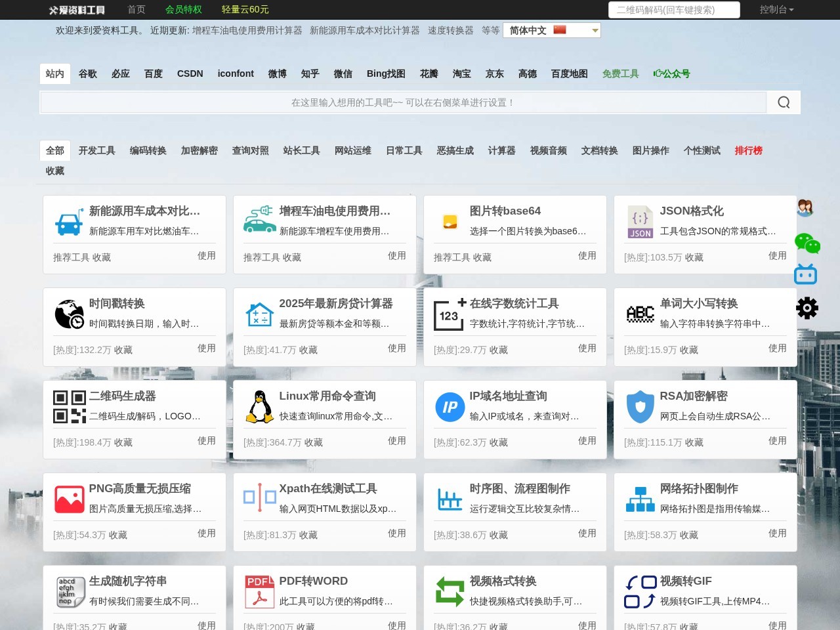Open the video to GIF icon
Image resolution: width=840 pixels, height=630 pixels.
tap(640, 592)
